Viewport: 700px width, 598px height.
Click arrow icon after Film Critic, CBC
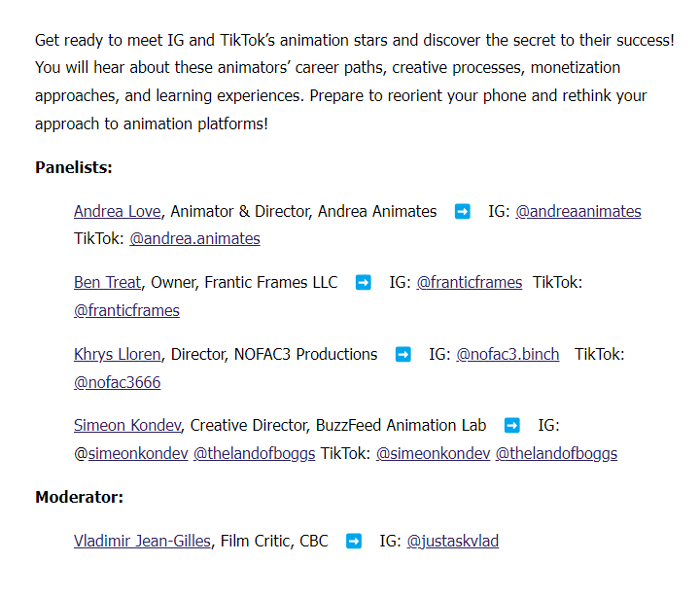[x=354, y=542]
